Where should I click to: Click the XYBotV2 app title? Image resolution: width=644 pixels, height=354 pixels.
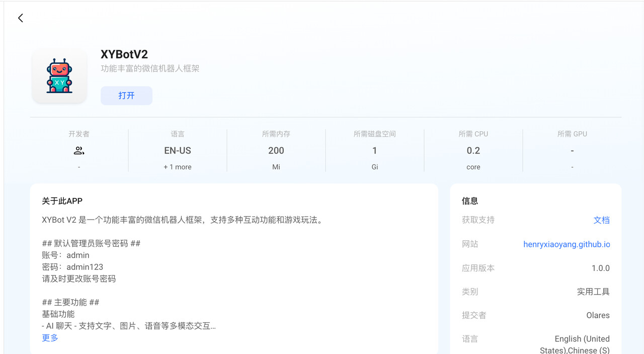[124, 54]
